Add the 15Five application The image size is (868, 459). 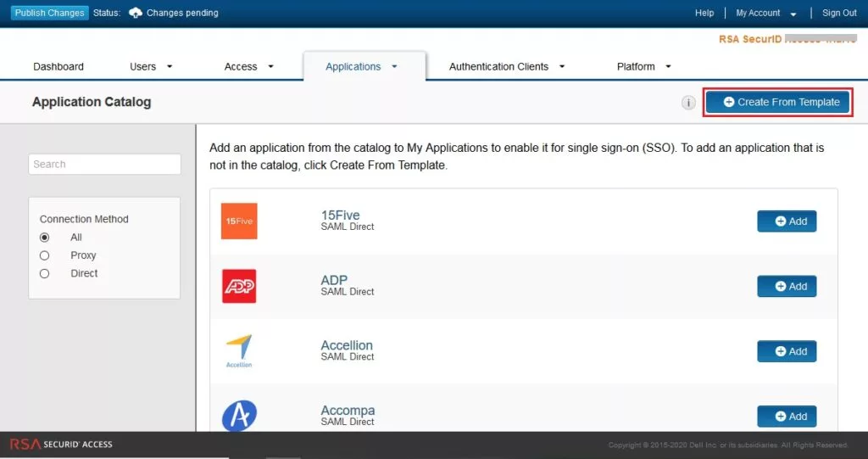(x=787, y=221)
